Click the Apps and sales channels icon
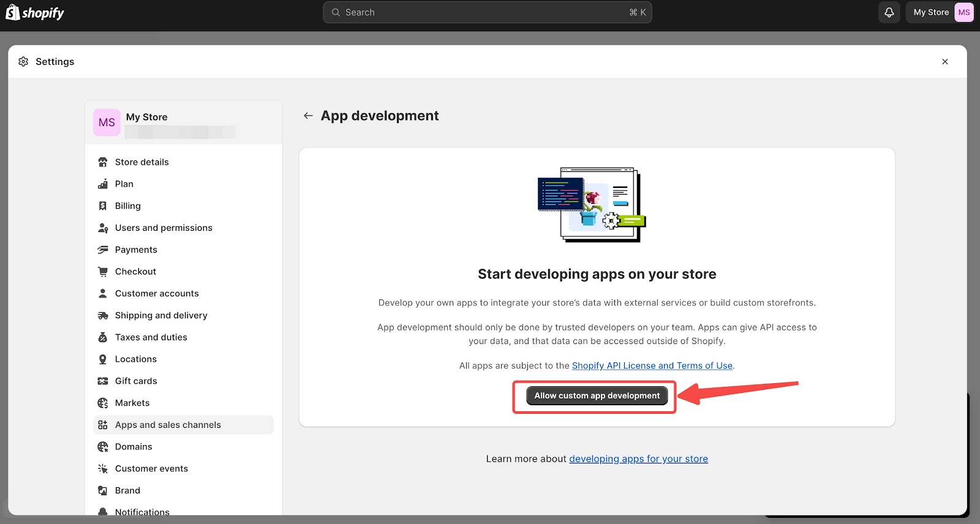The width and height of the screenshot is (980, 524). click(x=103, y=425)
